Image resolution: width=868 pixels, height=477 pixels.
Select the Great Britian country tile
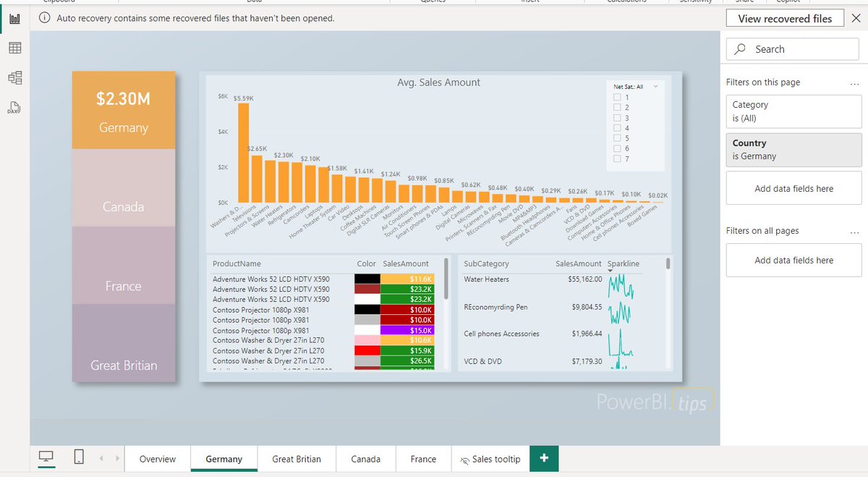coord(124,343)
